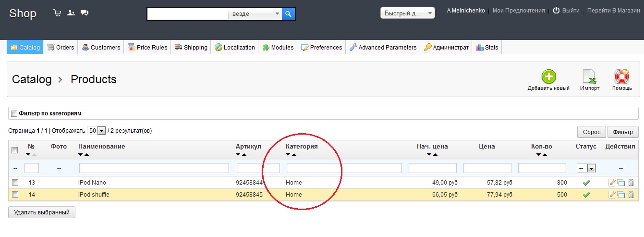Toggle status checkmark for iPod shuffle
Image resolution: width=644 pixels, height=237 pixels.
click(x=586, y=195)
